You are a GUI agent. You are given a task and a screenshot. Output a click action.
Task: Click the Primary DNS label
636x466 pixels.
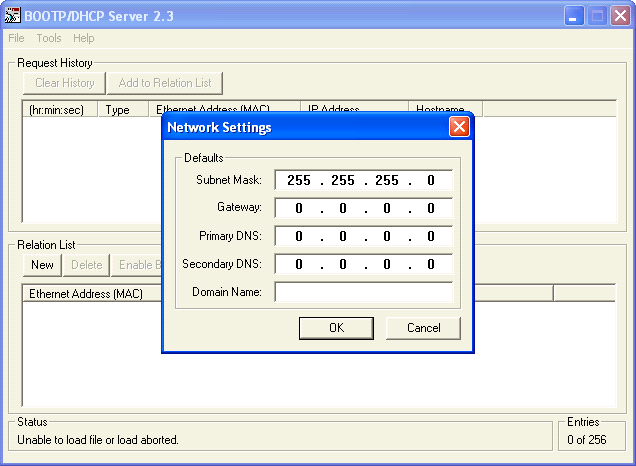coord(230,236)
